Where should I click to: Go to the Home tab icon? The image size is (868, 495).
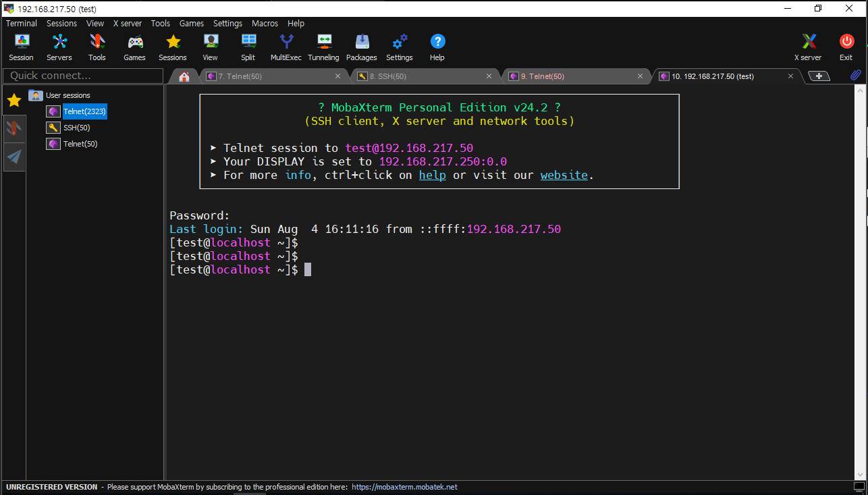[x=184, y=76]
